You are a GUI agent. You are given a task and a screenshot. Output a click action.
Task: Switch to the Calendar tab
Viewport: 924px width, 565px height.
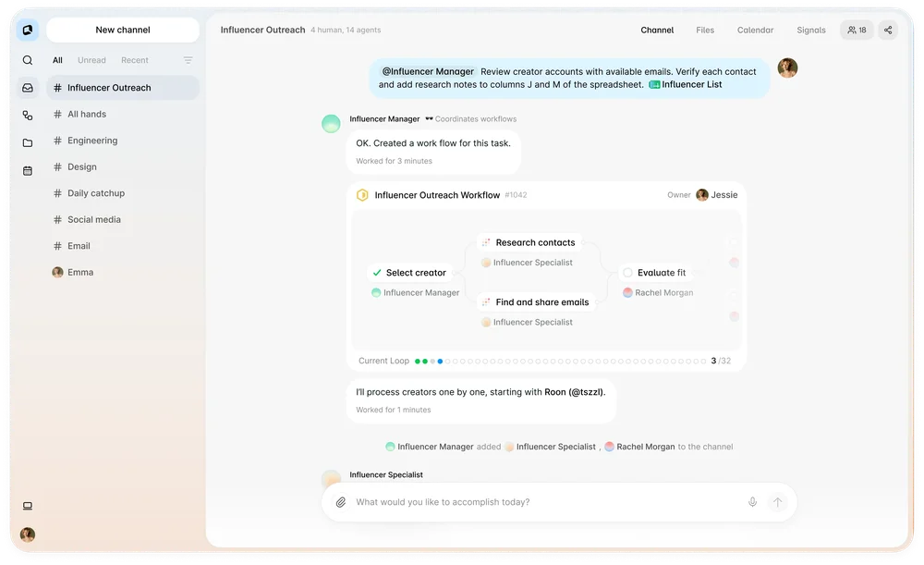click(755, 31)
